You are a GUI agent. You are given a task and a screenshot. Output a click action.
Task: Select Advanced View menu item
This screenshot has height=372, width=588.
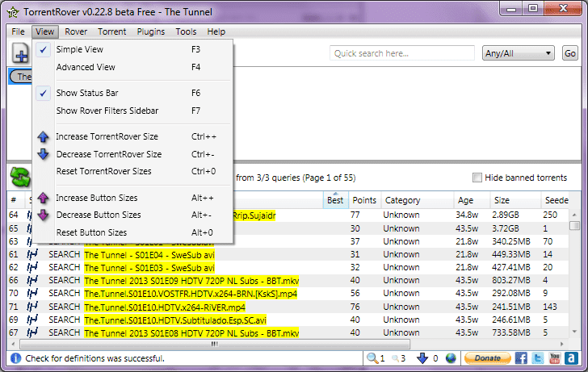(131, 68)
